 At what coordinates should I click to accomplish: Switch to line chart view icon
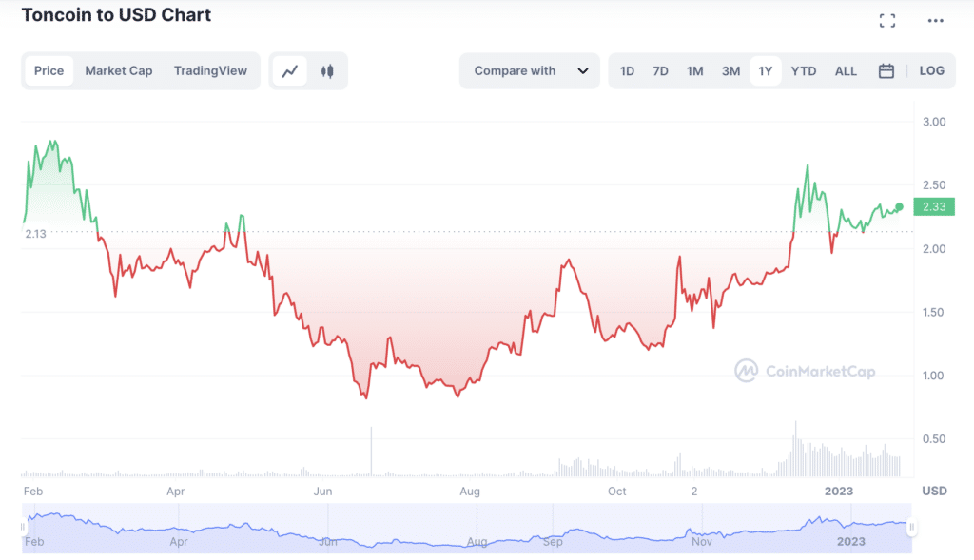tap(290, 71)
